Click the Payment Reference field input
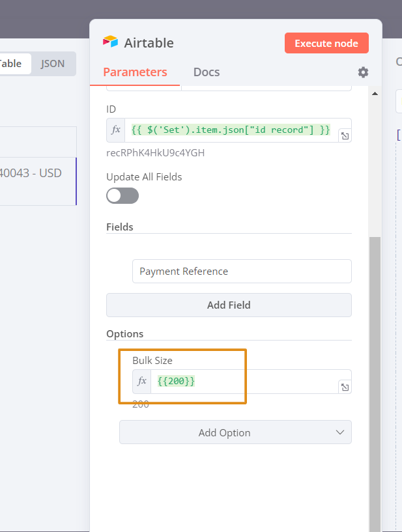Screen dimensions: 402x532 (x=242, y=271)
